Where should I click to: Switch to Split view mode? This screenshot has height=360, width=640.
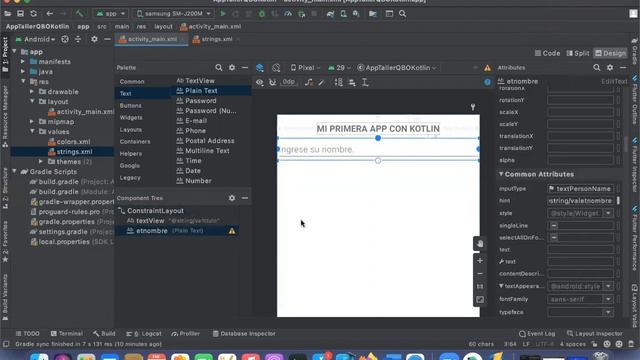(578, 53)
